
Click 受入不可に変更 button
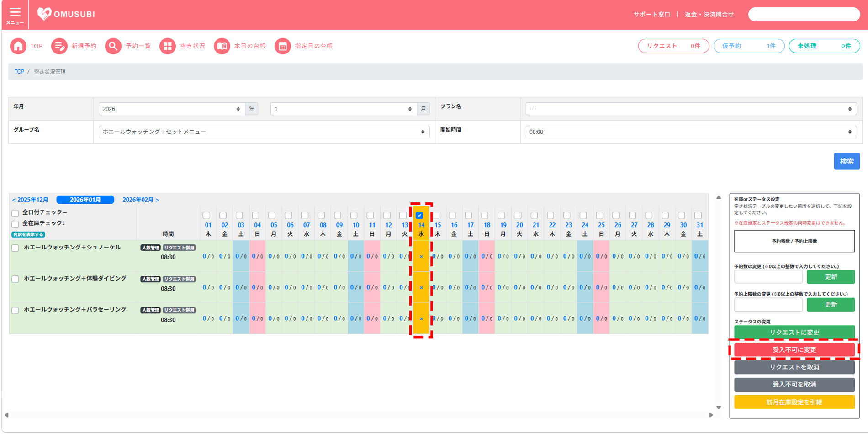tap(794, 349)
